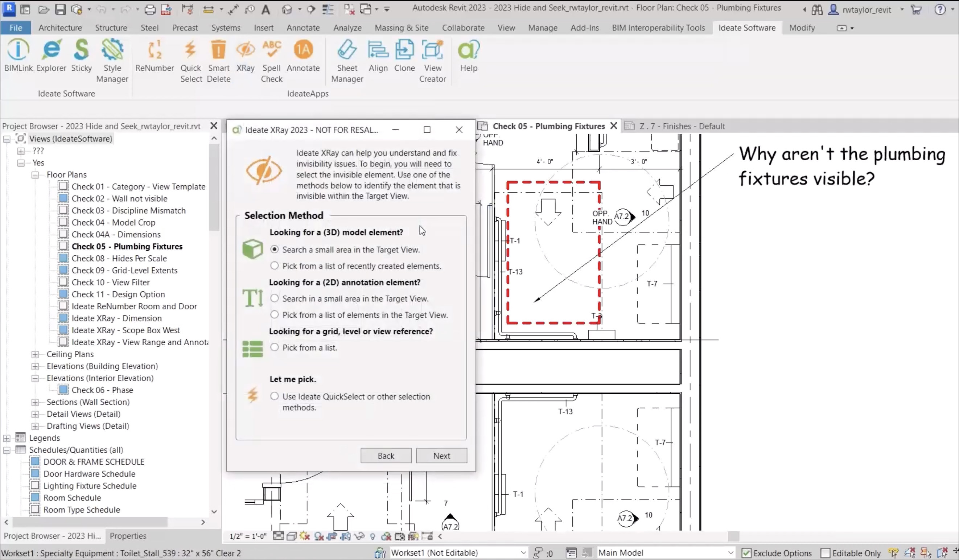Switch to the Properties panel tab
Screen dimensions: 959x560
(x=128, y=536)
